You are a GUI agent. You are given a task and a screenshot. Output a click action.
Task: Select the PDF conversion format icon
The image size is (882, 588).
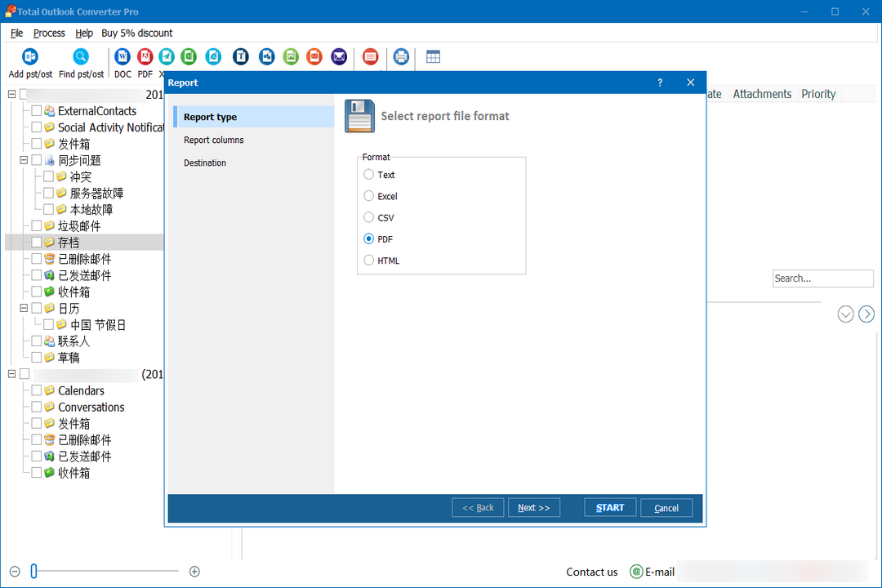coord(145,56)
